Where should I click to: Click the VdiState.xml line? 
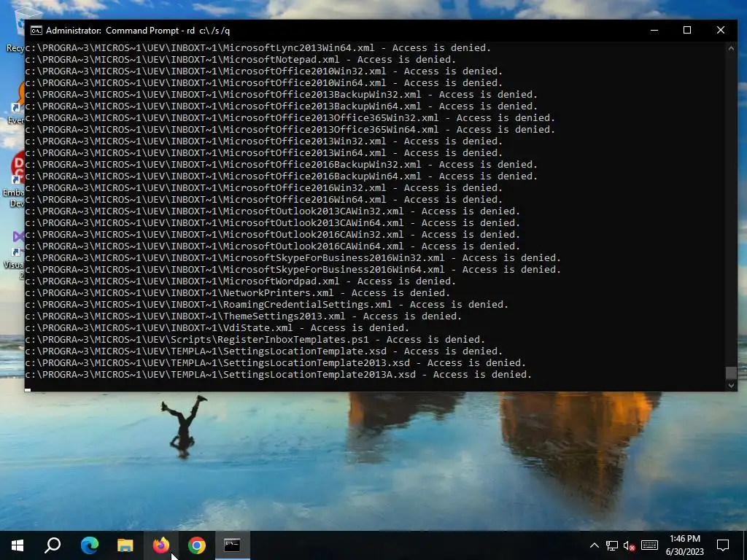(x=217, y=327)
